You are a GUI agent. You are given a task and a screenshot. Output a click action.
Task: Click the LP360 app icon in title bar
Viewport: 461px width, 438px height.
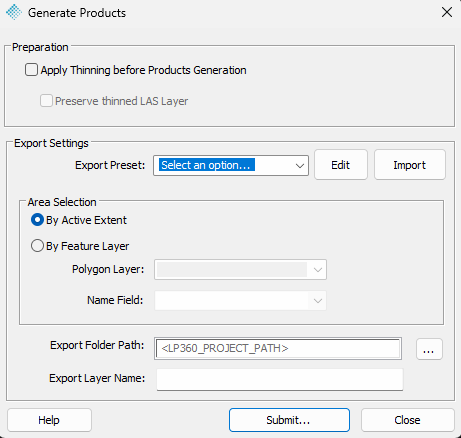pyautogui.click(x=14, y=12)
